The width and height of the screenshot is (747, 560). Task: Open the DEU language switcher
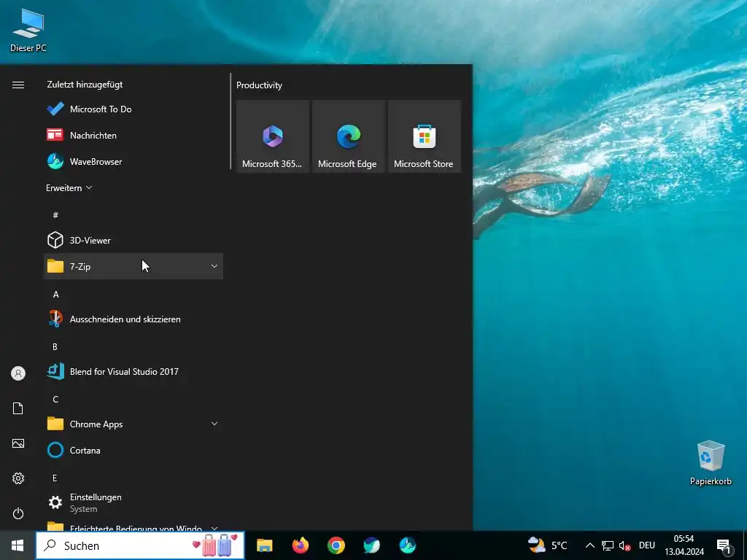647,545
